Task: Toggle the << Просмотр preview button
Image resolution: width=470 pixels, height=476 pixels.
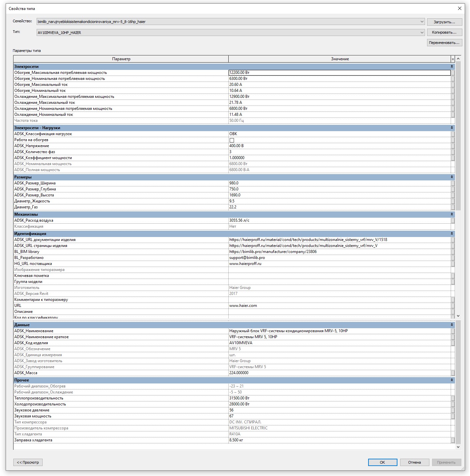Action: 28,462
